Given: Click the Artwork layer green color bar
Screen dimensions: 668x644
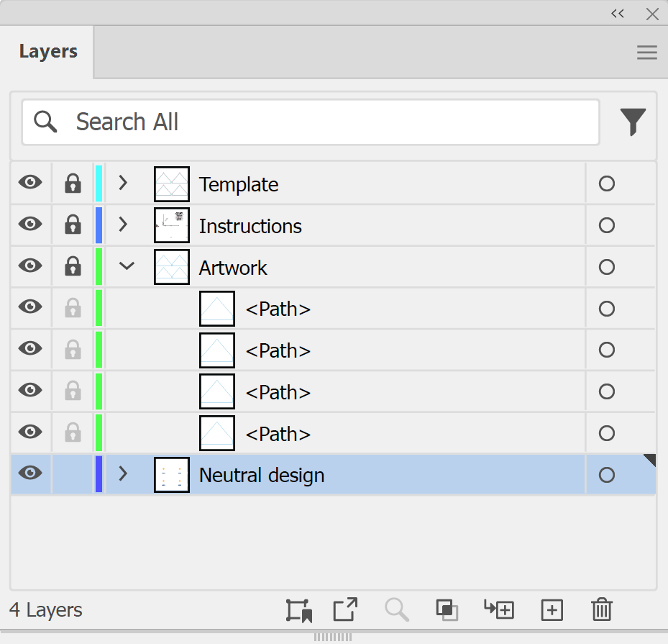Looking at the screenshot, I should pos(99,267).
